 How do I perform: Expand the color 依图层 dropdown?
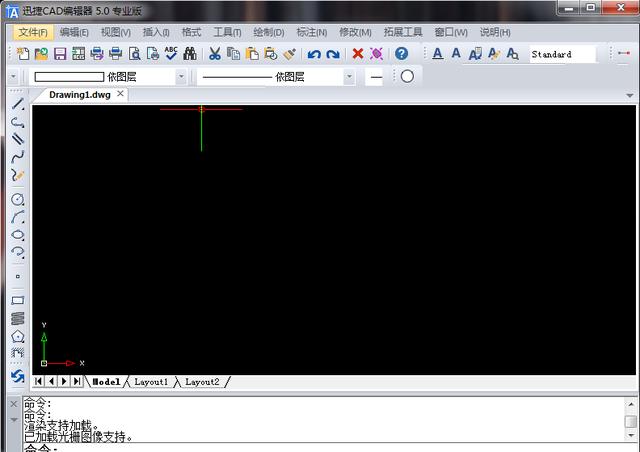pyautogui.click(x=181, y=77)
